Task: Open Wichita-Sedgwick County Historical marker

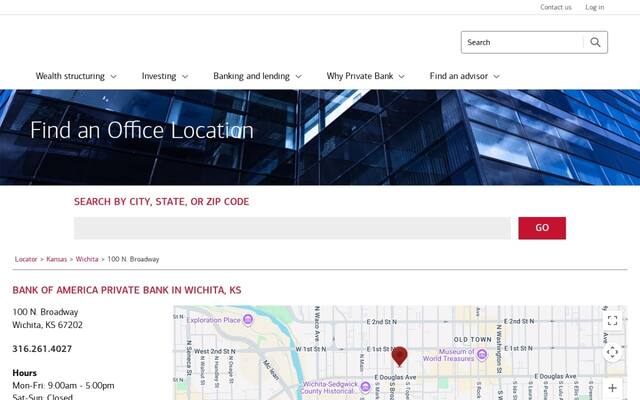Action: [x=365, y=387]
